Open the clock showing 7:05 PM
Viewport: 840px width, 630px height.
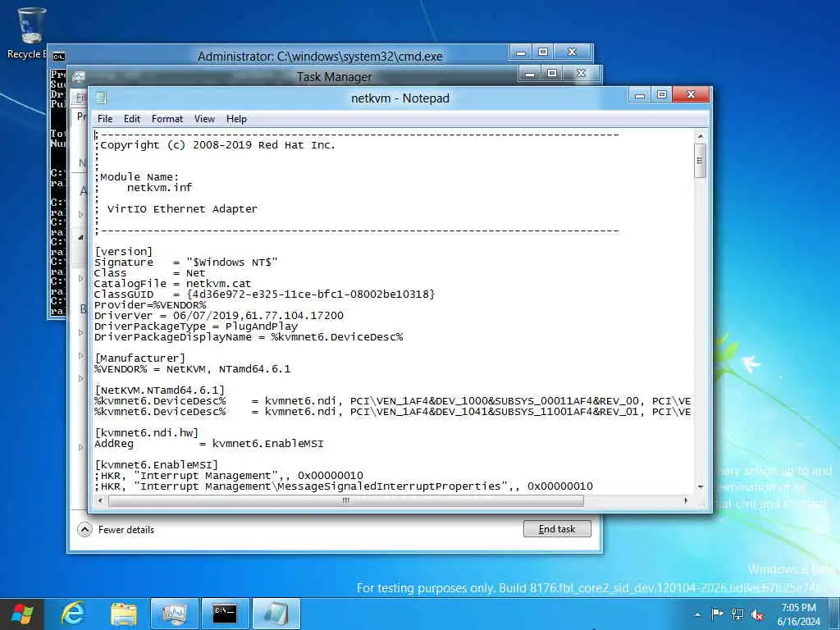pos(798,614)
